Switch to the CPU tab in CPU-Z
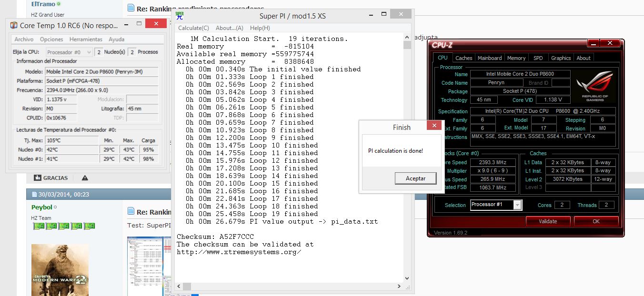This screenshot has height=296, width=644. tap(443, 58)
